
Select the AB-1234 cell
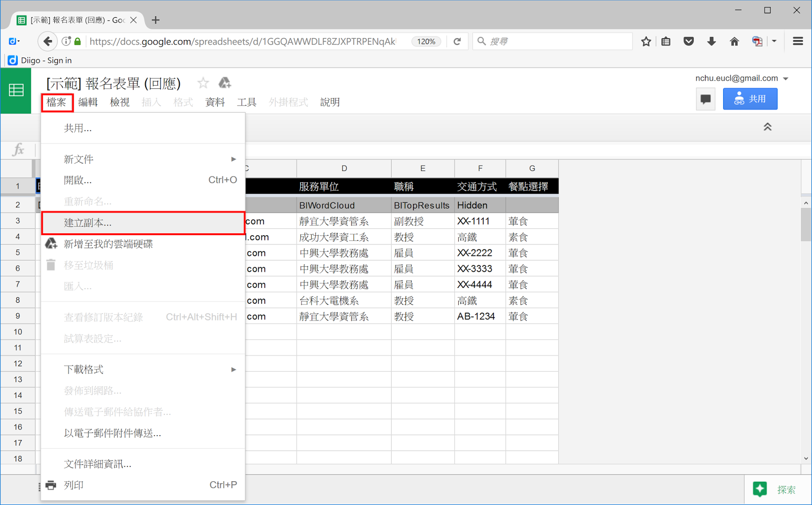tap(480, 316)
